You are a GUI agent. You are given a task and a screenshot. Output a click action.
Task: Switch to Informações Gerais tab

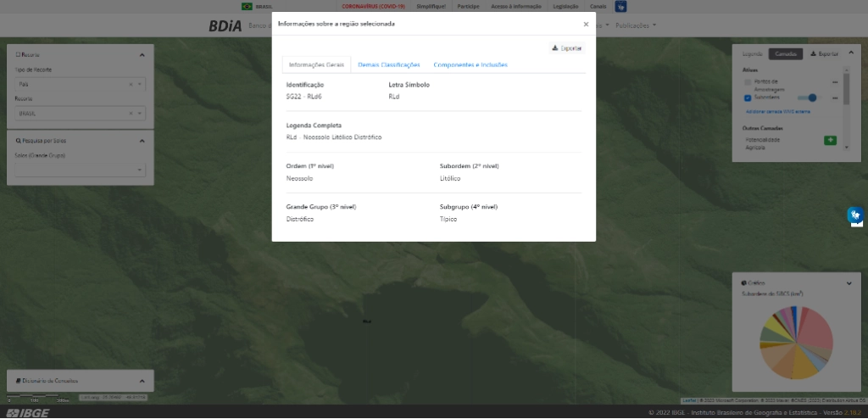click(317, 64)
